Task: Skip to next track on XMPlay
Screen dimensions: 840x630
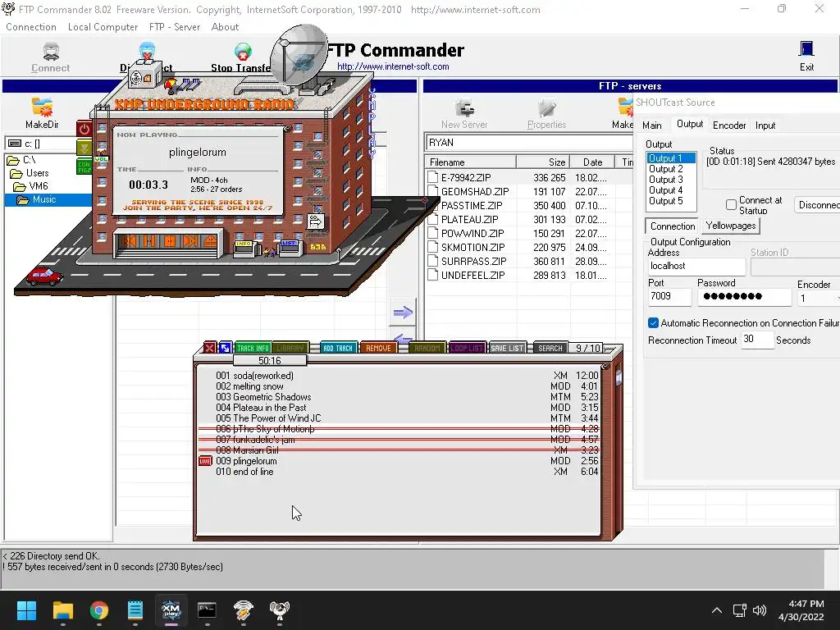Action: coord(190,241)
